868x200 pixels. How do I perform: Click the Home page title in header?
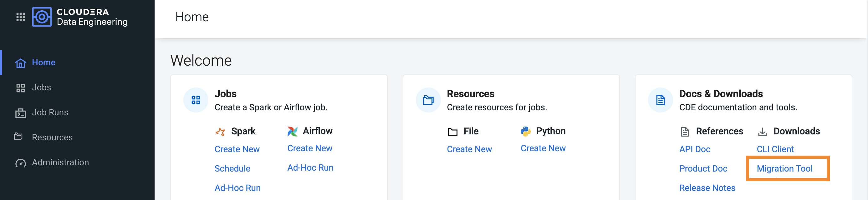pyautogui.click(x=192, y=17)
